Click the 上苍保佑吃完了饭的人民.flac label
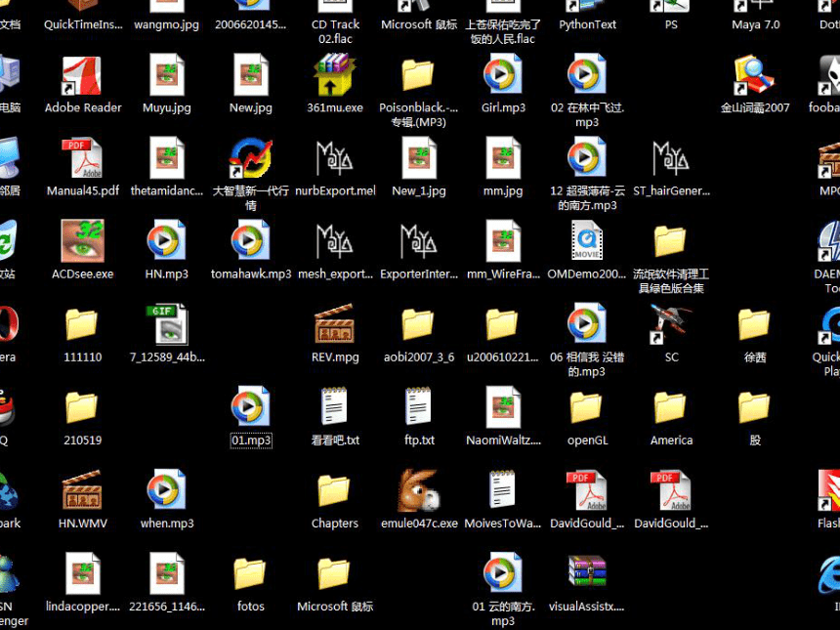Viewport: 840px width, 630px height. tap(503, 31)
